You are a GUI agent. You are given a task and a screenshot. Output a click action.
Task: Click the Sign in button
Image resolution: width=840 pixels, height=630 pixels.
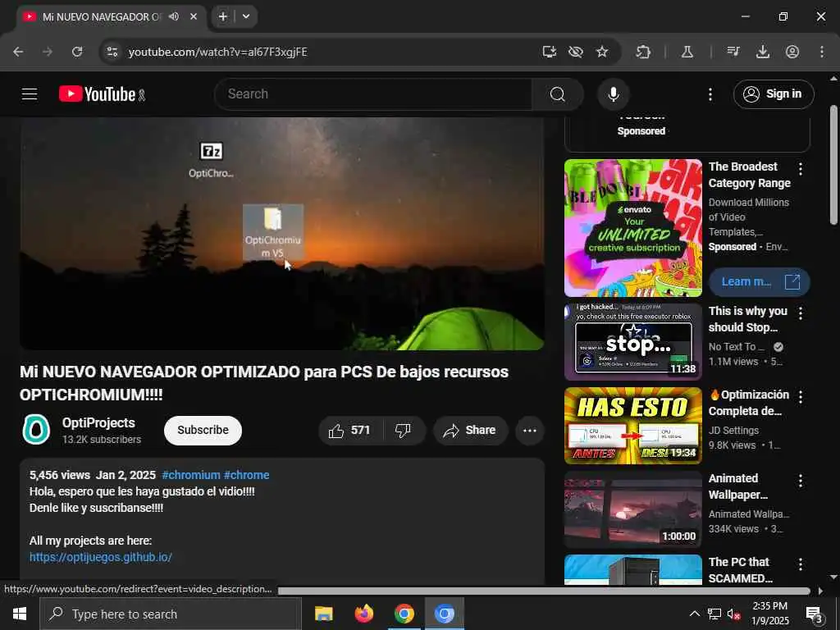(774, 94)
